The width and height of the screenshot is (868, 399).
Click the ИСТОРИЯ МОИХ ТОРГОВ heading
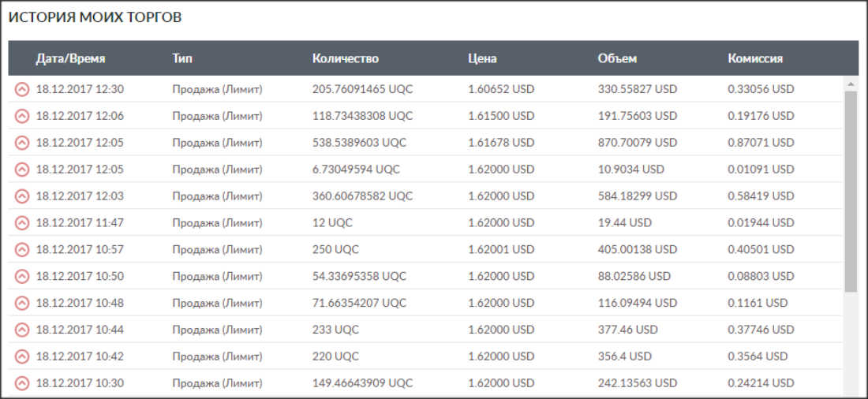click(95, 17)
